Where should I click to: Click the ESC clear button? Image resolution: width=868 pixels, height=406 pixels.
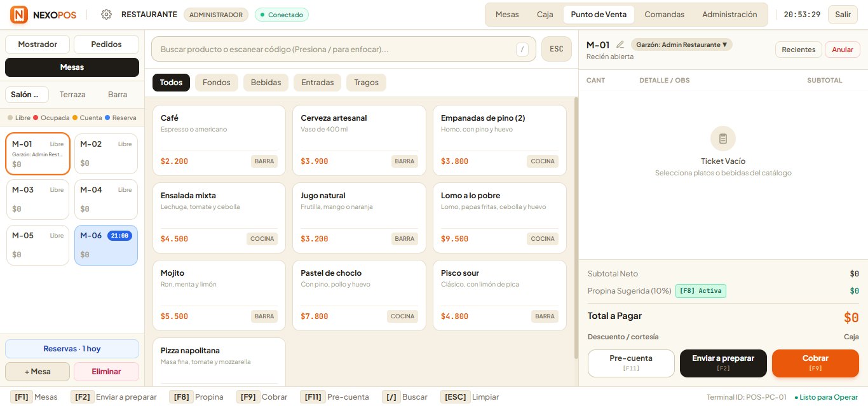pyautogui.click(x=557, y=49)
